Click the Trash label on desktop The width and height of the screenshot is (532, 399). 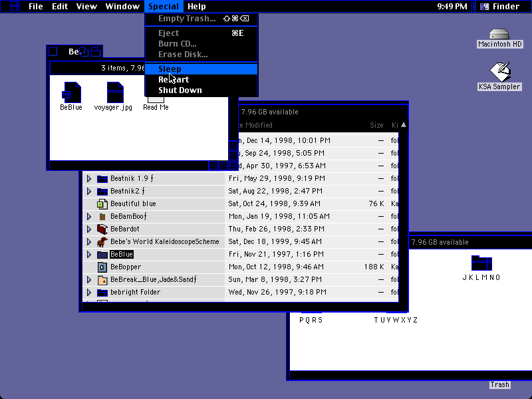tap(500, 384)
